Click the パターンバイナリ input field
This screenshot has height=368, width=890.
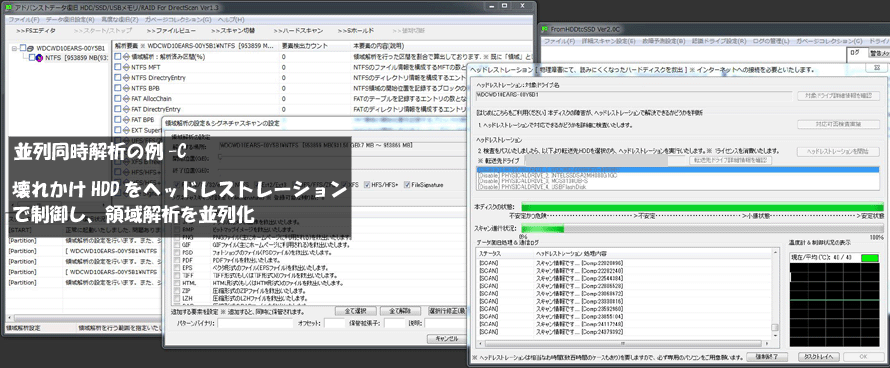click(x=255, y=323)
